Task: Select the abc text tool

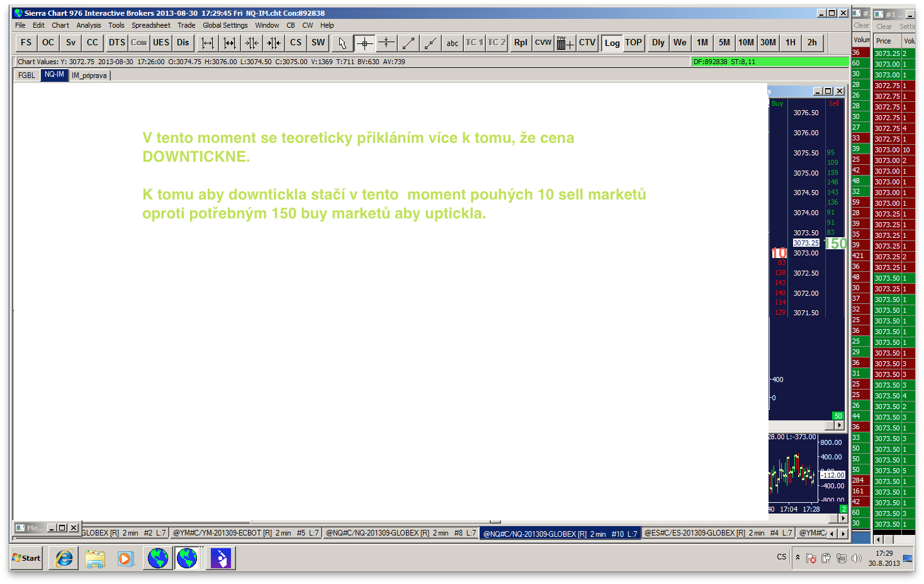Action: coord(453,43)
